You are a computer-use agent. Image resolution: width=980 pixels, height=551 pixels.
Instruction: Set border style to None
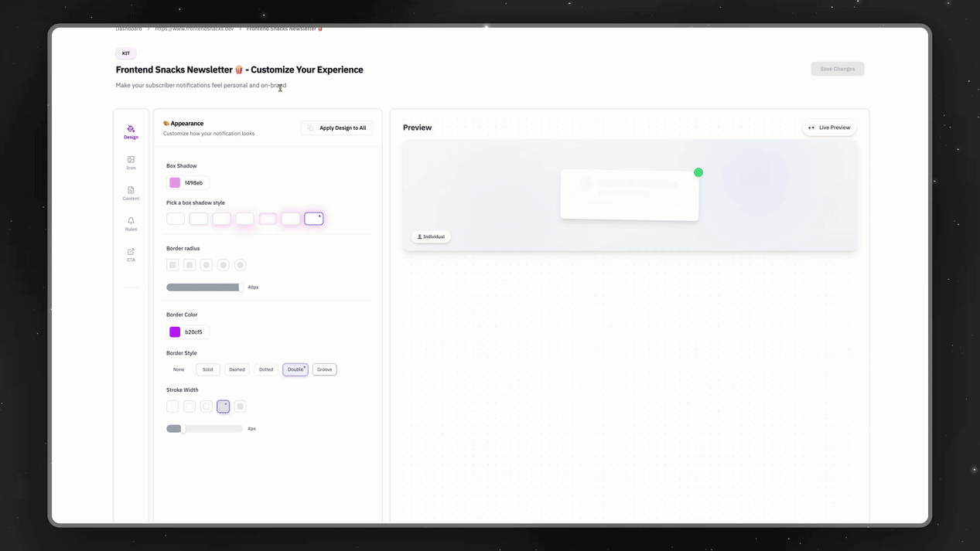pyautogui.click(x=179, y=369)
